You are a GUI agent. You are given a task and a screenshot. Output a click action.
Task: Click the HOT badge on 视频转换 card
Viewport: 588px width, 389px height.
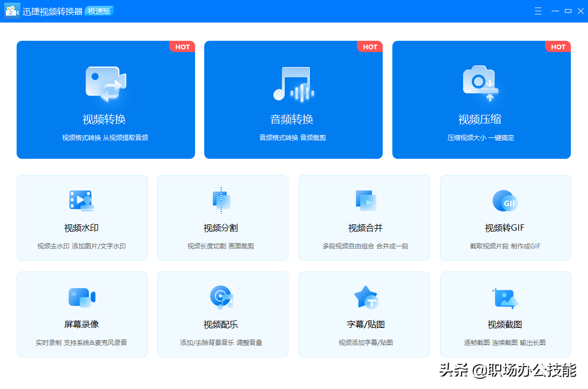[183, 47]
